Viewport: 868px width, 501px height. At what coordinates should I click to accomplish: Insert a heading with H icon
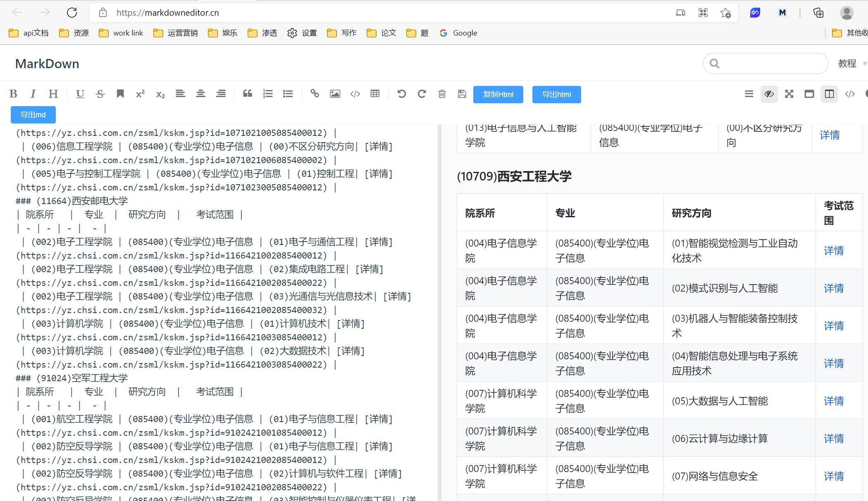tap(53, 94)
